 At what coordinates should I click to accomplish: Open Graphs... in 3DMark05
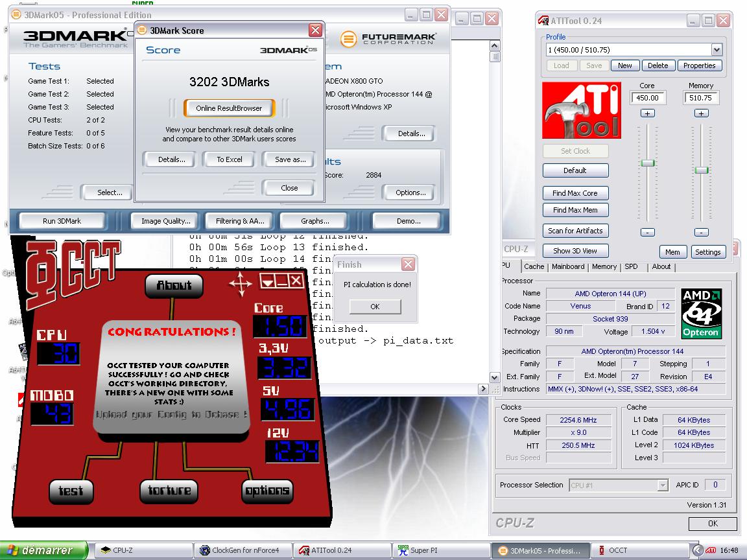pyautogui.click(x=315, y=221)
